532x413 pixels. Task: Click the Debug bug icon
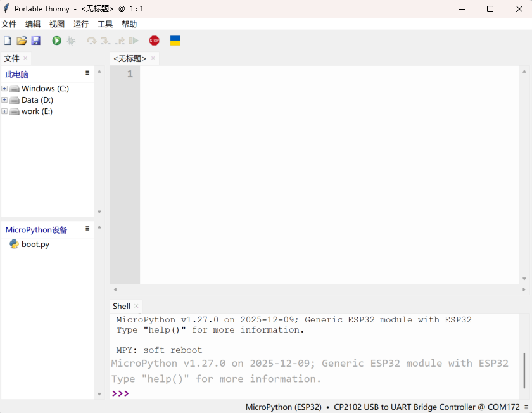coord(71,41)
